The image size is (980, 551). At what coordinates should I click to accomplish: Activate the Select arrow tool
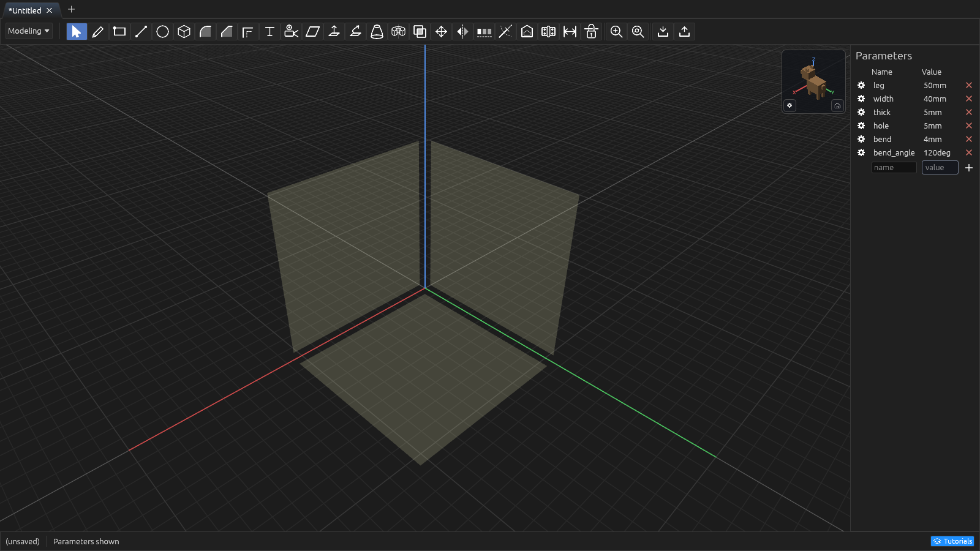(x=77, y=31)
